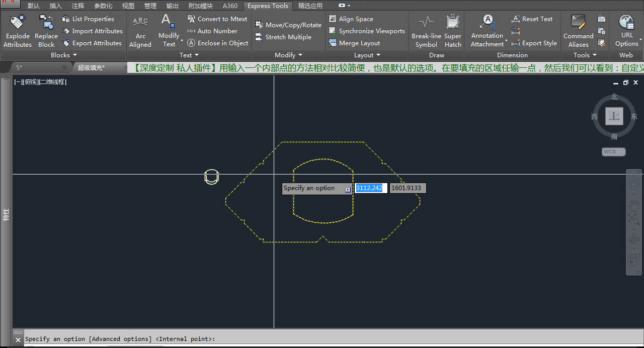Click the Pan hand tool in navigation bar

coord(633,205)
